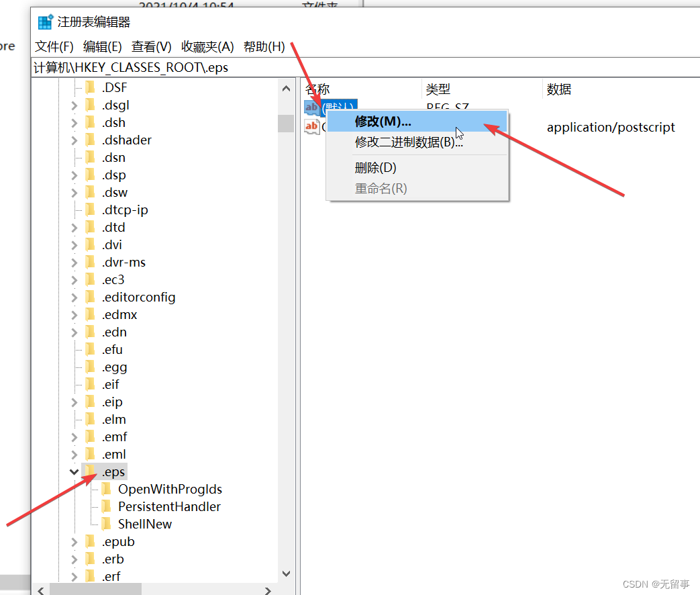Select the .eps folder icon
The height and width of the screenshot is (595, 700).
point(90,471)
